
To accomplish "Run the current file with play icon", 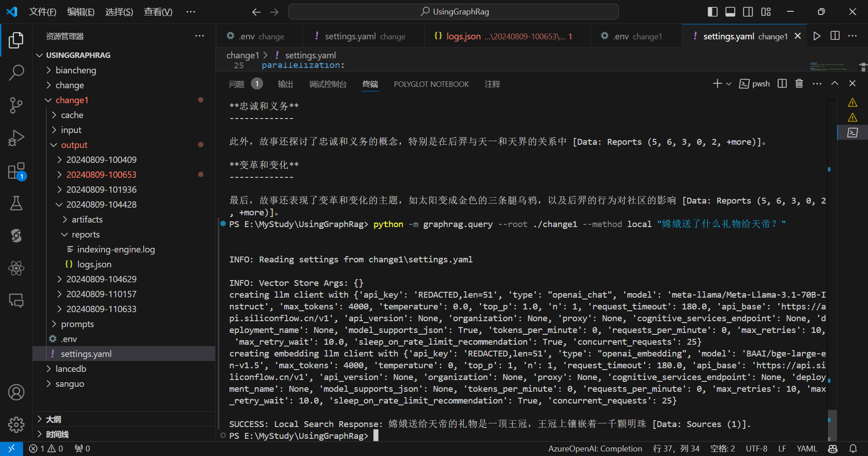I will 816,36.
